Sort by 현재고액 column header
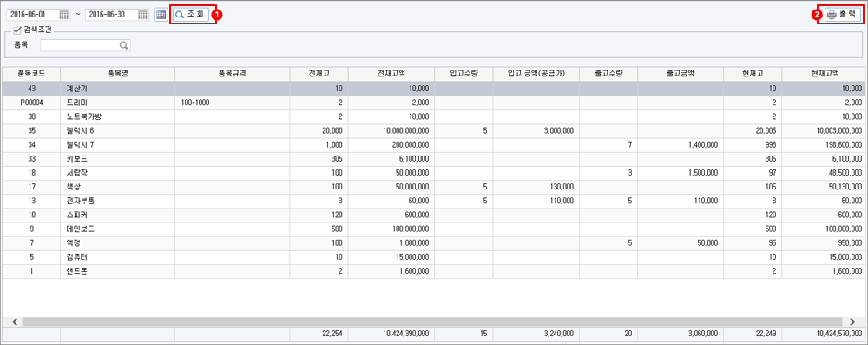 [x=825, y=74]
